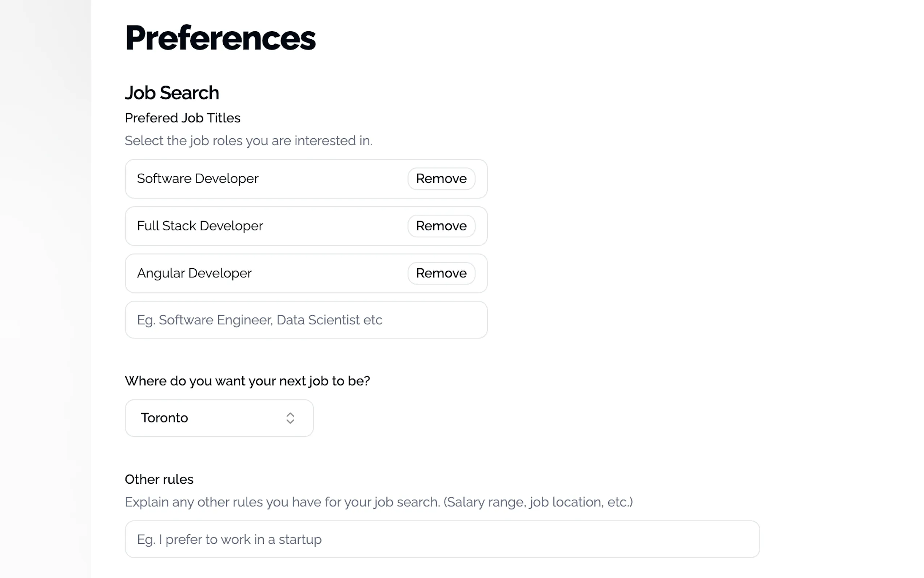
Task: Click the Software Developer title text
Action: (x=198, y=178)
